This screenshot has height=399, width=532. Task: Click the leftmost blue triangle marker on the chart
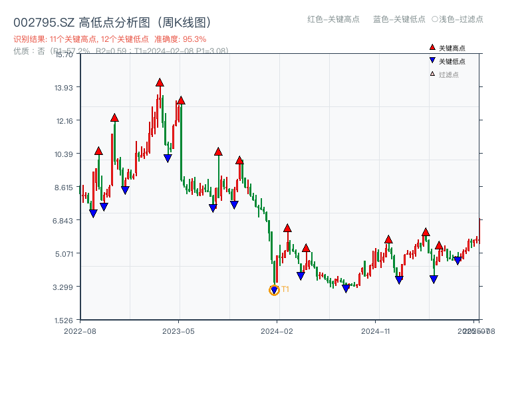(93, 212)
